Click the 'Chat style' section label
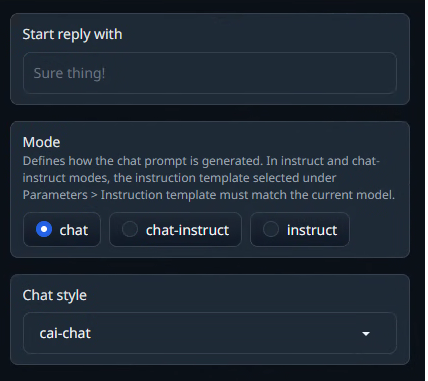This screenshot has width=428, height=381. [x=55, y=295]
